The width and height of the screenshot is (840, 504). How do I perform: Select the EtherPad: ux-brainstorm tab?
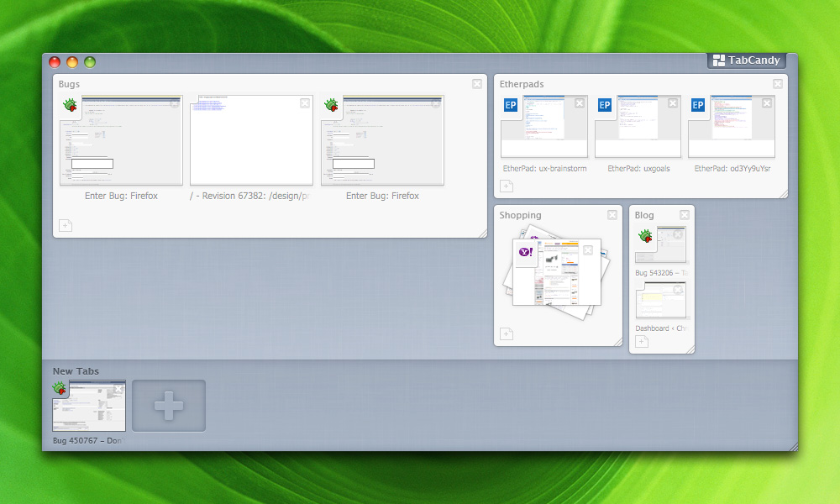click(x=544, y=127)
